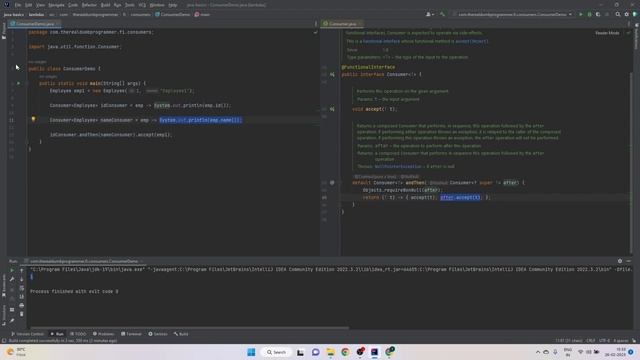The image size is (640, 360).
Task: Click implementations gutter icon next to Consumer interface
Action: click(x=332, y=74)
